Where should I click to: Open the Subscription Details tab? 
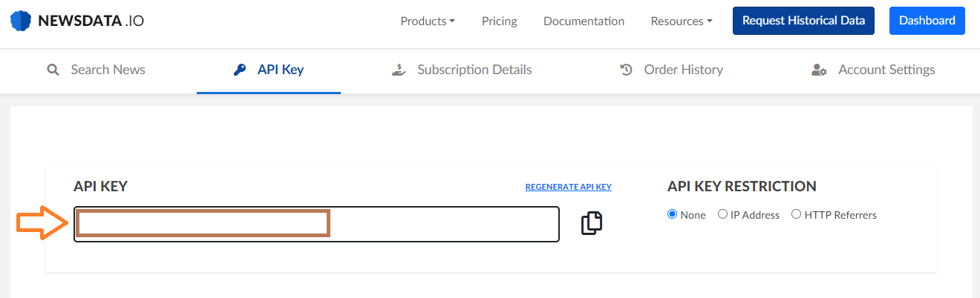pyautogui.click(x=462, y=70)
